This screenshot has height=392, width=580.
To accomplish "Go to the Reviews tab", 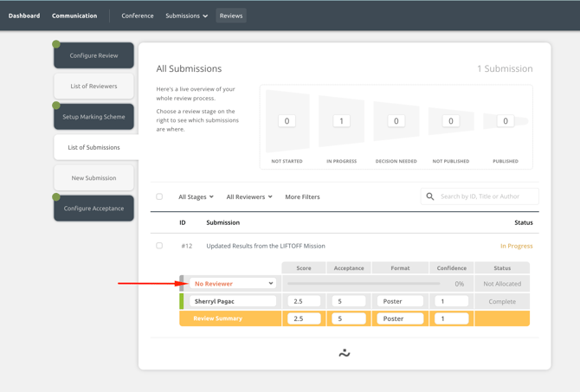I will [x=231, y=16].
